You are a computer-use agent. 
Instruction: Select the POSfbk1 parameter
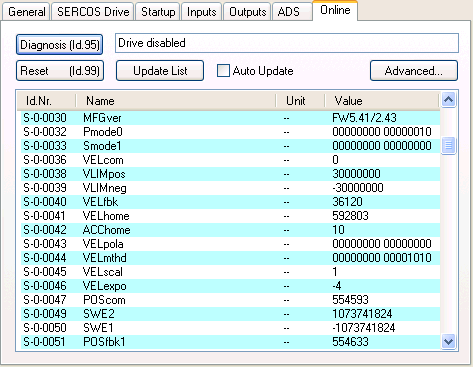(x=104, y=342)
